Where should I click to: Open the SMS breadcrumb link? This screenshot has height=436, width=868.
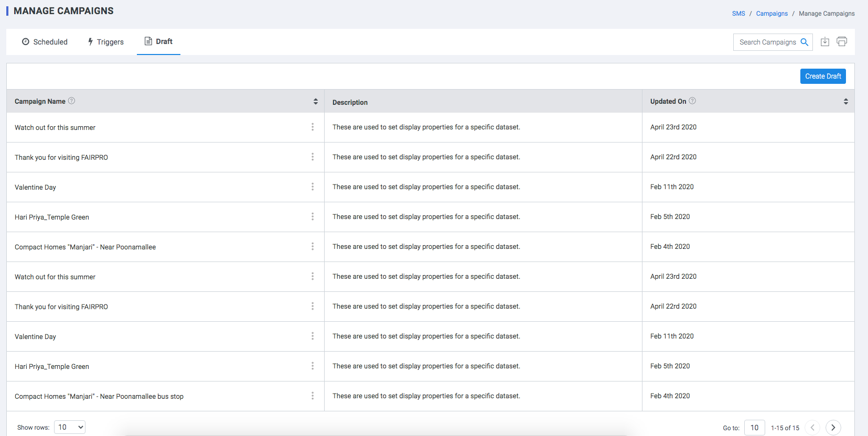(738, 14)
